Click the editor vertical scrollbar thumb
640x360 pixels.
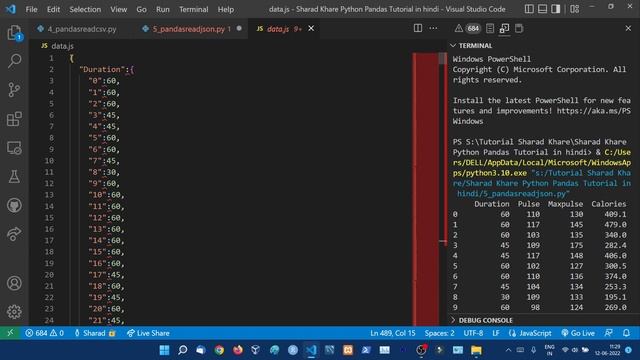pyautogui.click(x=443, y=58)
